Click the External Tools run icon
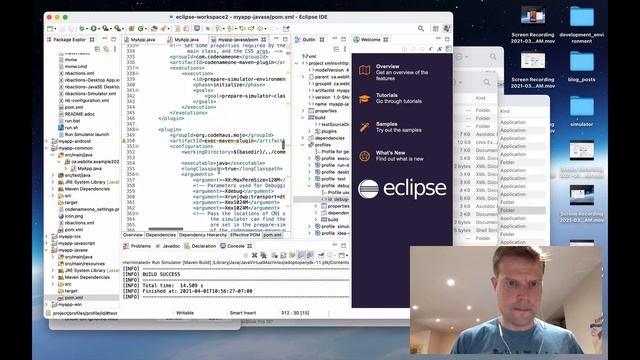The image size is (640, 360). (117, 29)
